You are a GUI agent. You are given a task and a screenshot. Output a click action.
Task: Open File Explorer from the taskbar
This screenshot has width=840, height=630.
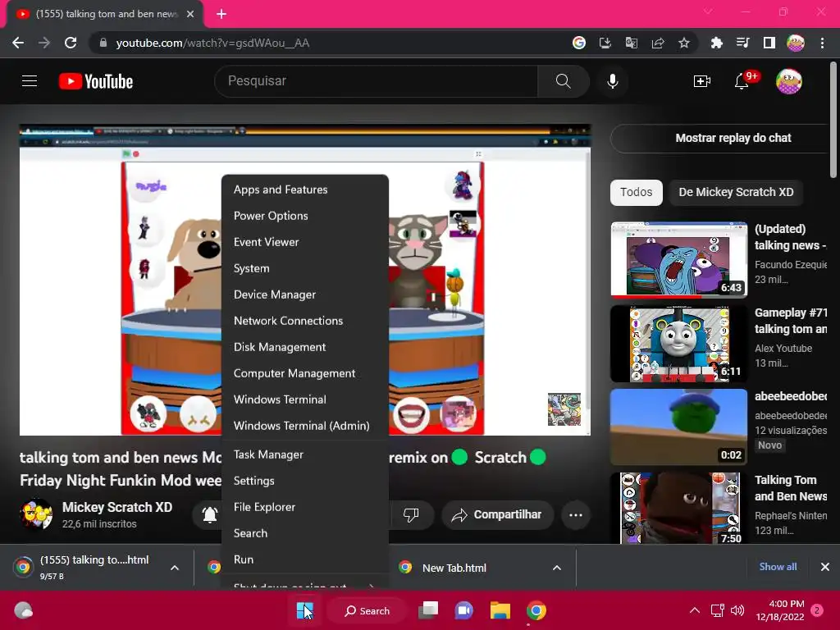coord(500,610)
